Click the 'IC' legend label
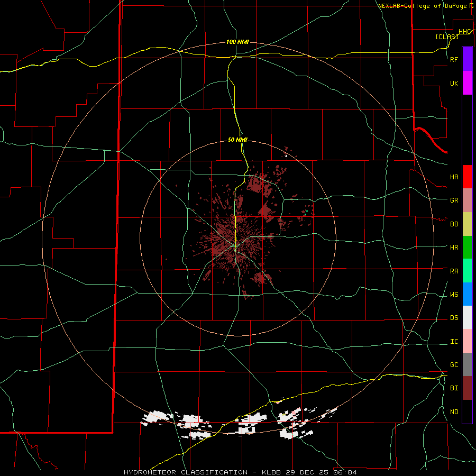This screenshot has height=476, width=476. coord(454,342)
